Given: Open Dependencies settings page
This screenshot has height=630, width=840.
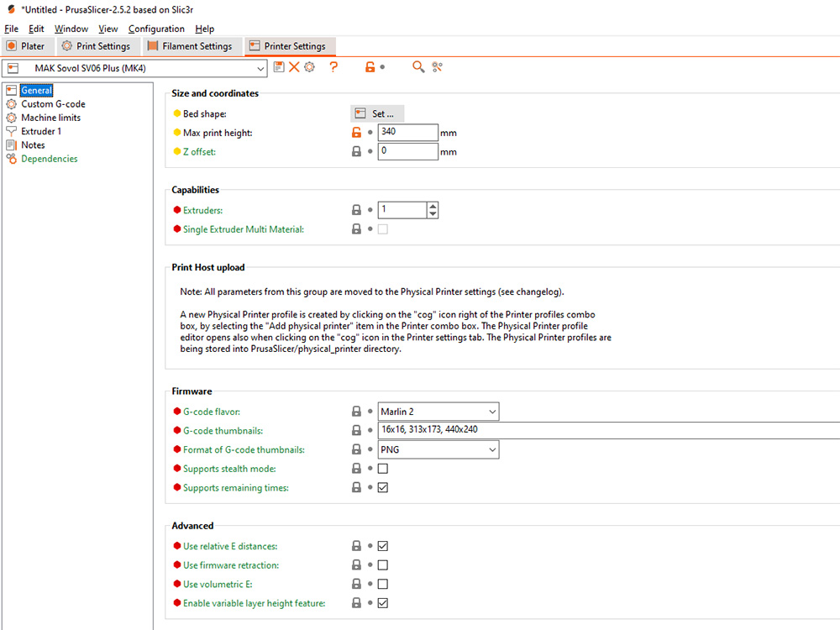Looking at the screenshot, I should point(50,159).
